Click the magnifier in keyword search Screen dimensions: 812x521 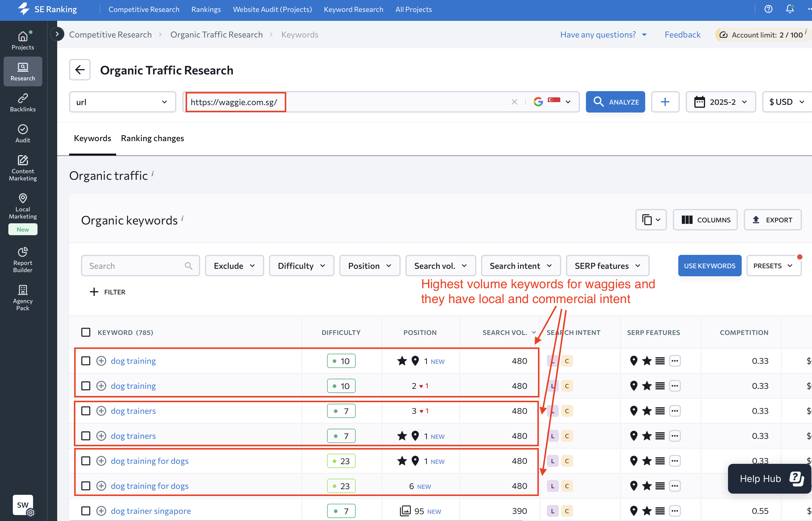189,266
